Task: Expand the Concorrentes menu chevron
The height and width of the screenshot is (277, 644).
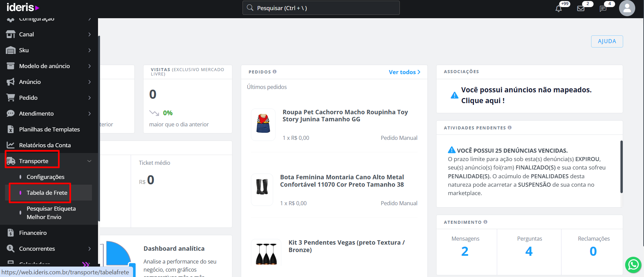Action: pos(90,249)
